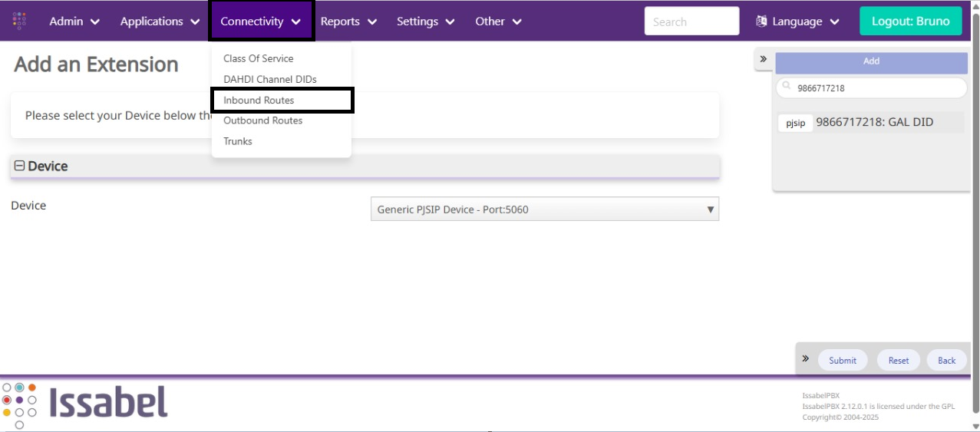This screenshot has height=432, width=980.
Task: Click the Issabel dots logo icon in navbar
Action: point(20,21)
